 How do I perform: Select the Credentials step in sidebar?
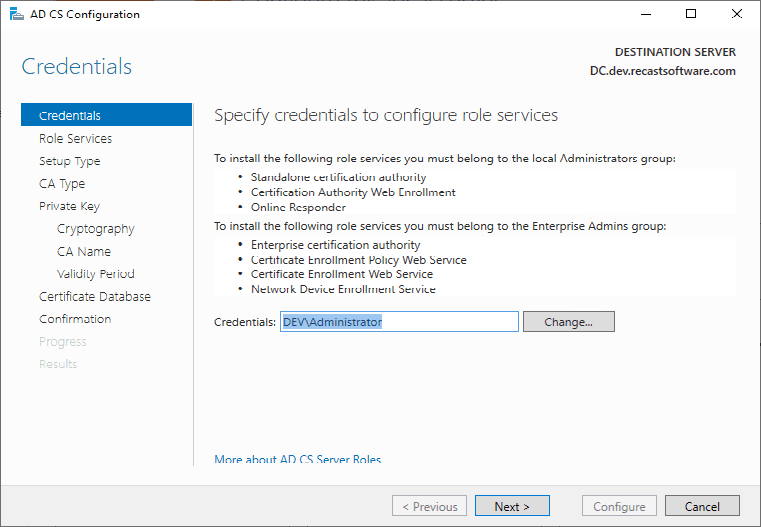[x=70, y=116]
